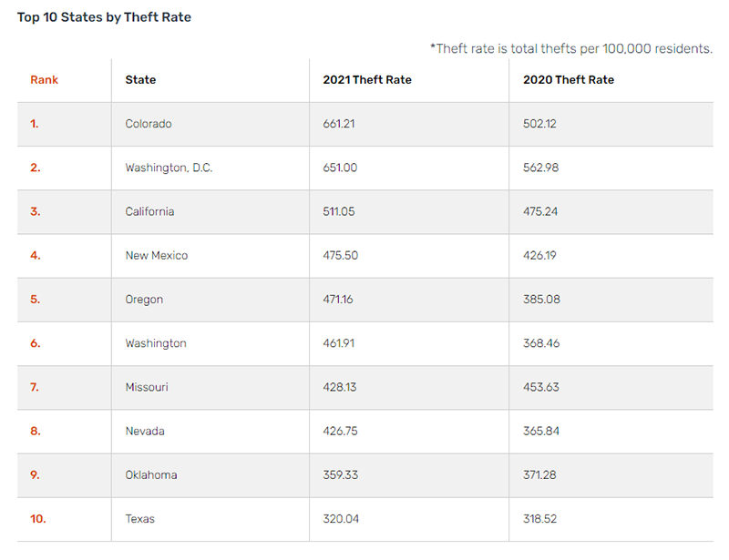Click Texas's 318.52 theft rate for 2020
Viewport: 729px width, 560px height.
[539, 519]
